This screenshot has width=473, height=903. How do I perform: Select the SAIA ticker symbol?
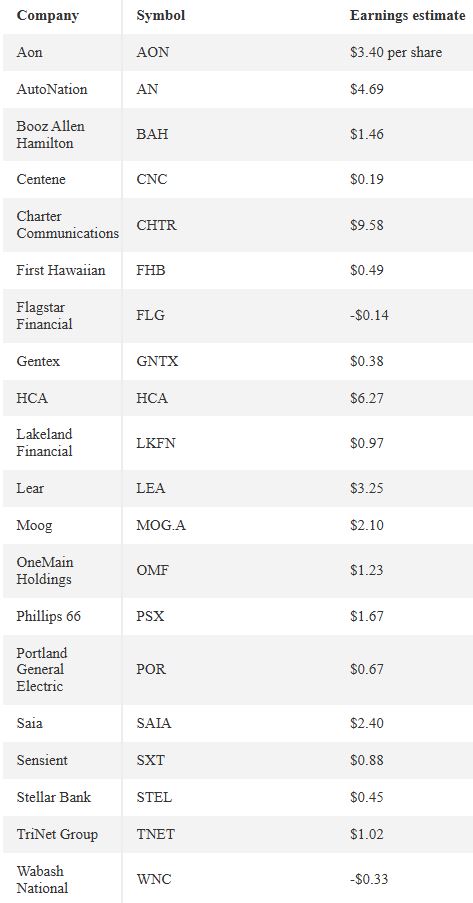tap(154, 723)
